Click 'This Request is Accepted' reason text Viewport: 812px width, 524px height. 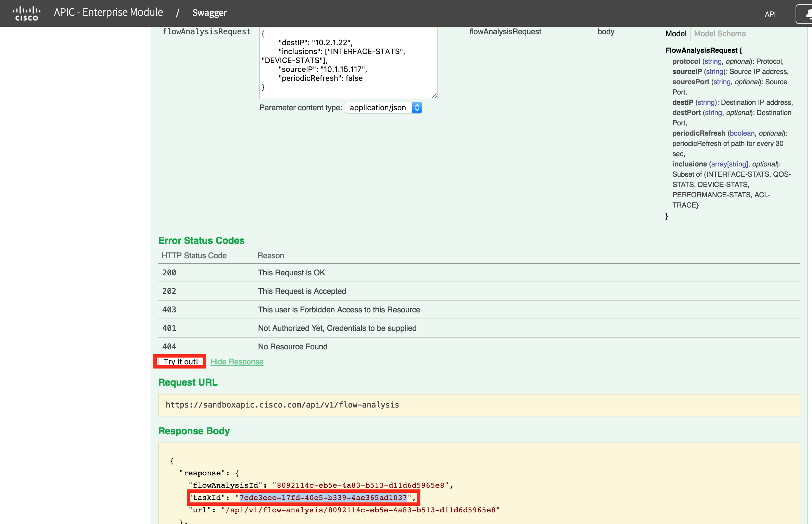click(x=302, y=291)
